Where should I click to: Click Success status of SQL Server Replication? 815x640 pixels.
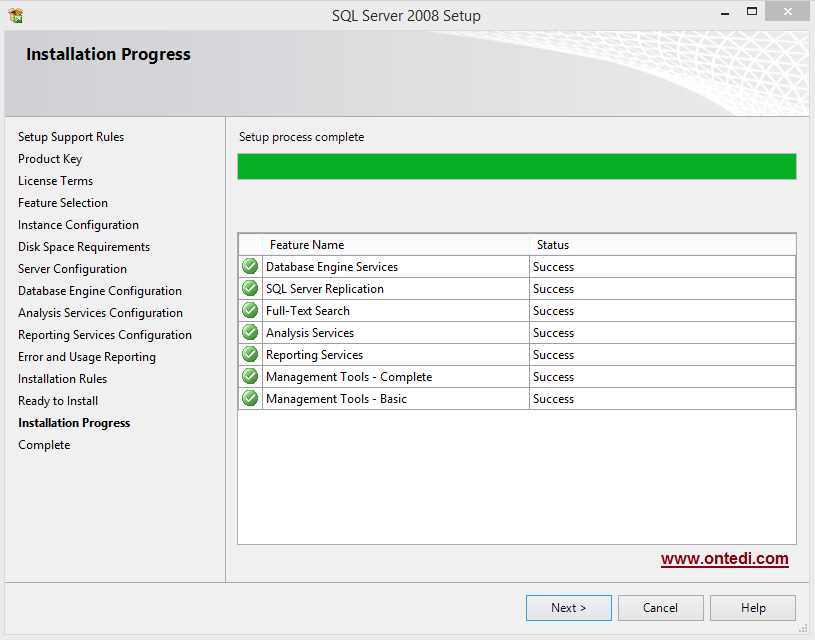pos(554,289)
